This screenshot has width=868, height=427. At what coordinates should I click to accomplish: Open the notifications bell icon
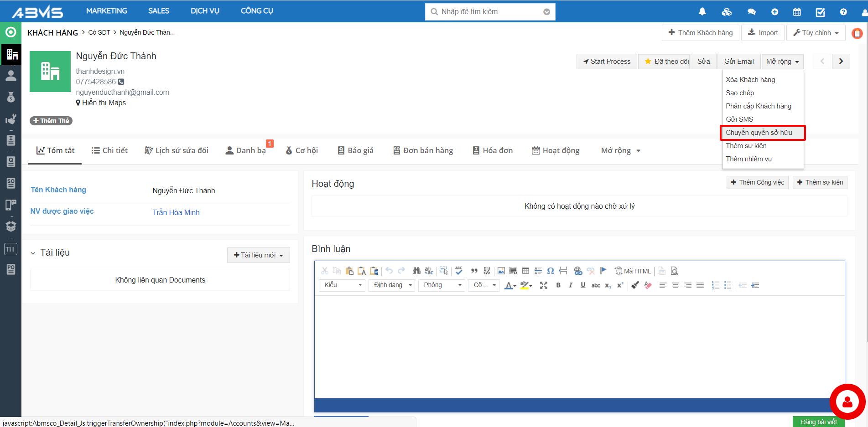pyautogui.click(x=702, y=11)
